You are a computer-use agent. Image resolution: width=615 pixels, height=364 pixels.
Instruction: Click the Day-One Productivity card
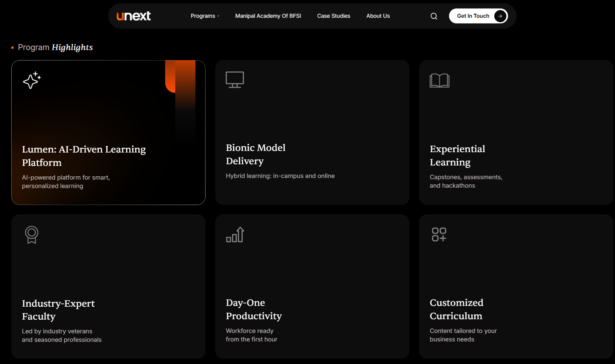(312, 287)
